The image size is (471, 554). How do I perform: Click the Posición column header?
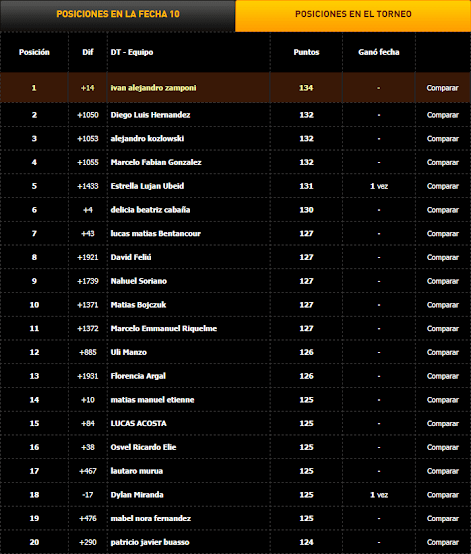[x=34, y=52]
